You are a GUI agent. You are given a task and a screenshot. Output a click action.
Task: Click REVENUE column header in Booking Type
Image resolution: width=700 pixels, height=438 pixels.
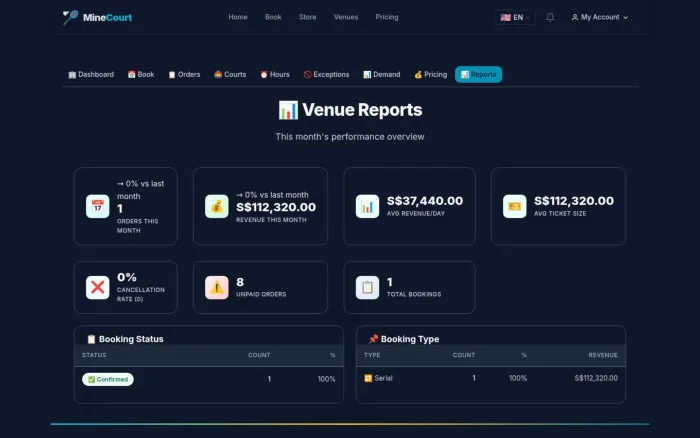pos(603,355)
